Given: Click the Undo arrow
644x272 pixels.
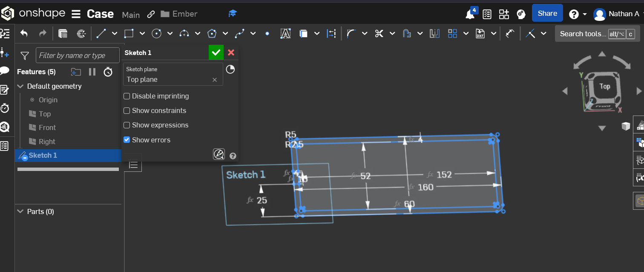Looking at the screenshot, I should [x=24, y=34].
